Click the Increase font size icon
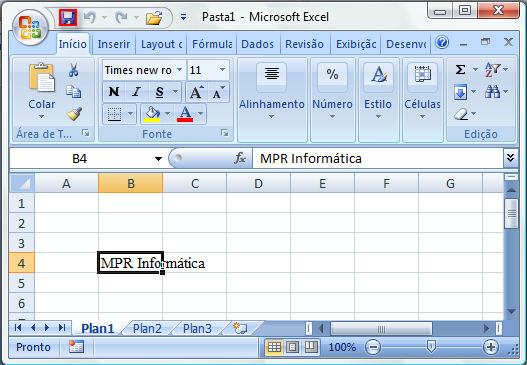Image resolution: width=527 pixels, height=365 pixels. click(x=197, y=92)
